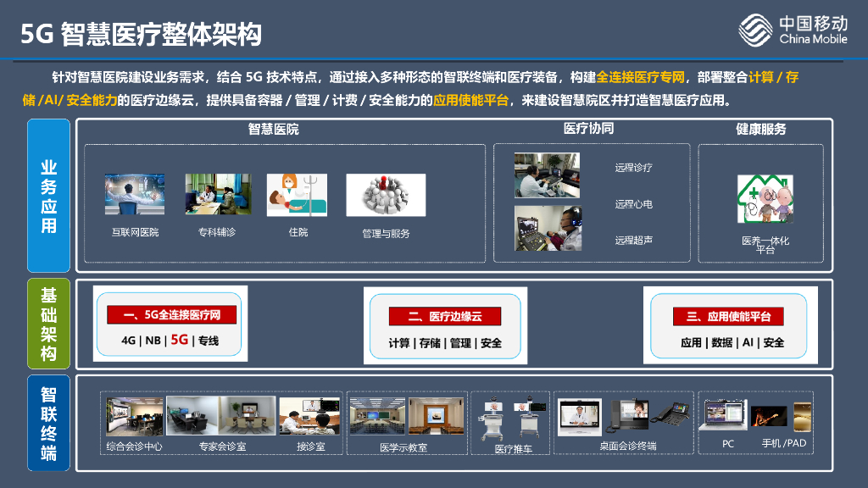Click the 二、医疗边缘云 red banner

coord(445,316)
